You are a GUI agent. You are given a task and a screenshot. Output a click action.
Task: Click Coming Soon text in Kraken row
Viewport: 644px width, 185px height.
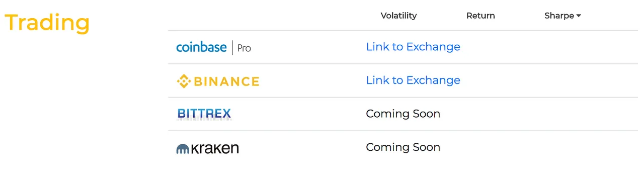tap(403, 147)
